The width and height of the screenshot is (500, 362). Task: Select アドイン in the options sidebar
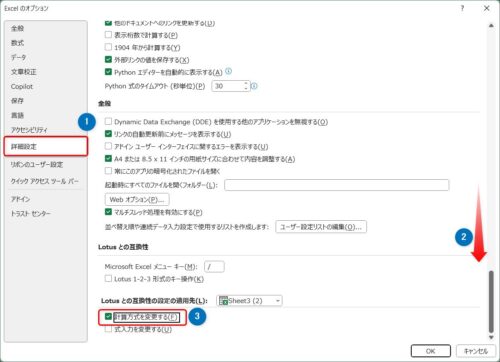pos(20,199)
